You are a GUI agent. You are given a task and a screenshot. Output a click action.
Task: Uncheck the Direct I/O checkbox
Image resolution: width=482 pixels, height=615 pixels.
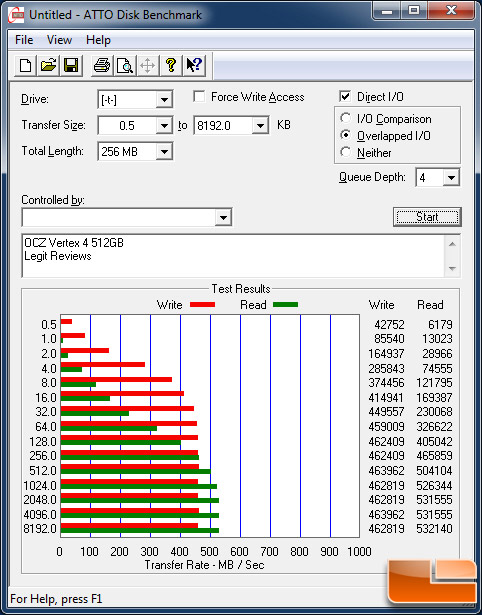(345, 96)
